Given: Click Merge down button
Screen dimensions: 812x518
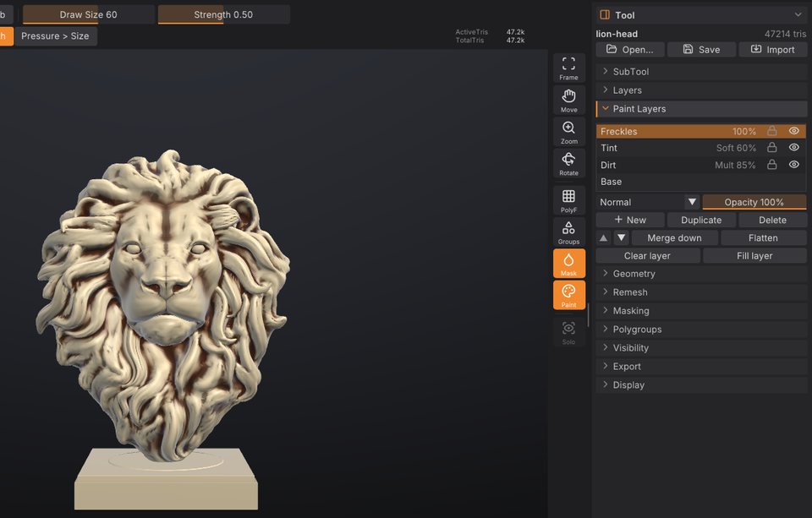Looking at the screenshot, I should coord(675,238).
